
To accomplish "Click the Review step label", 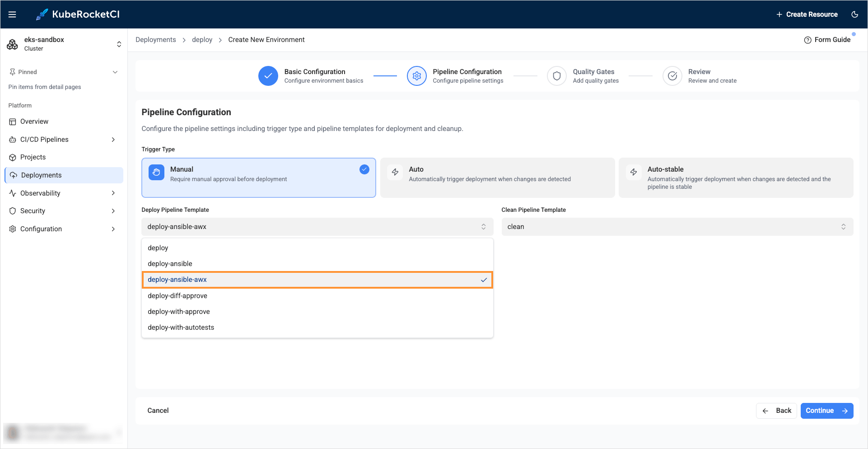I will point(699,72).
